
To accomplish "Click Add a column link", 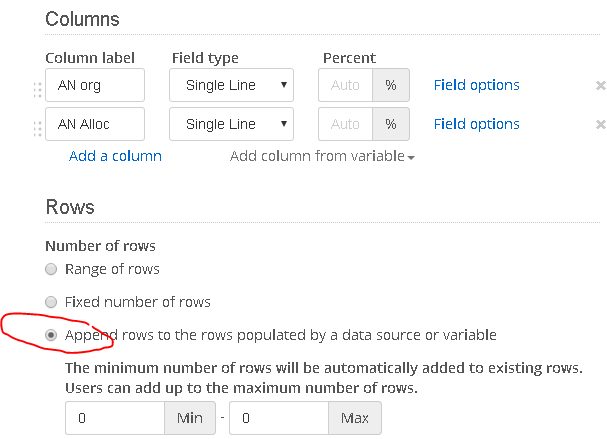I will [x=115, y=156].
